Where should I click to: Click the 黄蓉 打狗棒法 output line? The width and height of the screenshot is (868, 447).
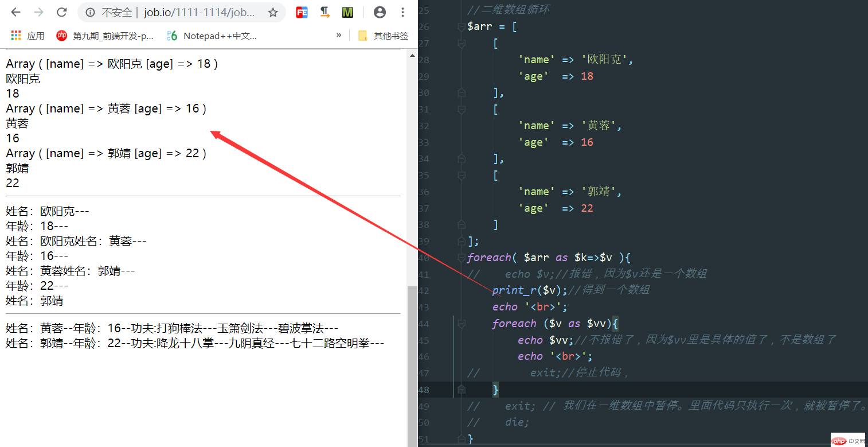coord(172,328)
